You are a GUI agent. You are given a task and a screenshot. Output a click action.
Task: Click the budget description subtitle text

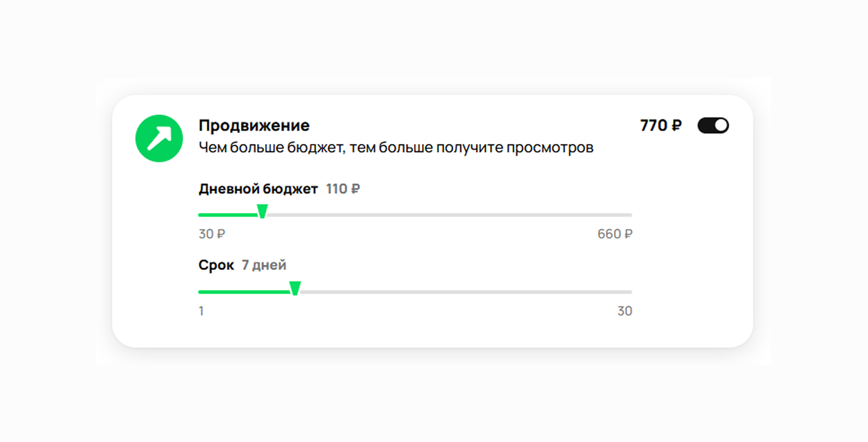[396, 148]
